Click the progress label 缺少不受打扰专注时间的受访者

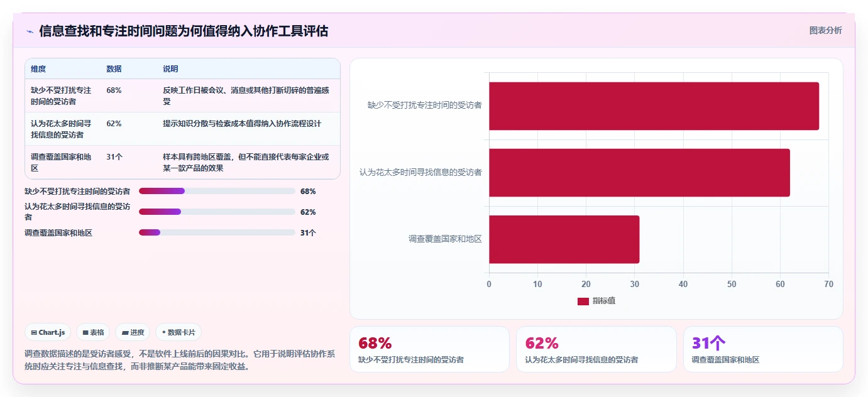[77, 191]
